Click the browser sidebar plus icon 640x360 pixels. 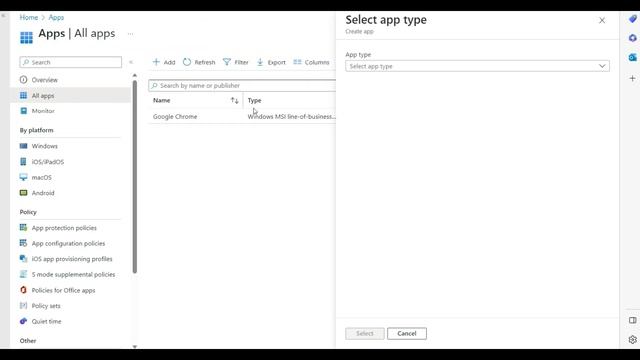tap(632, 78)
